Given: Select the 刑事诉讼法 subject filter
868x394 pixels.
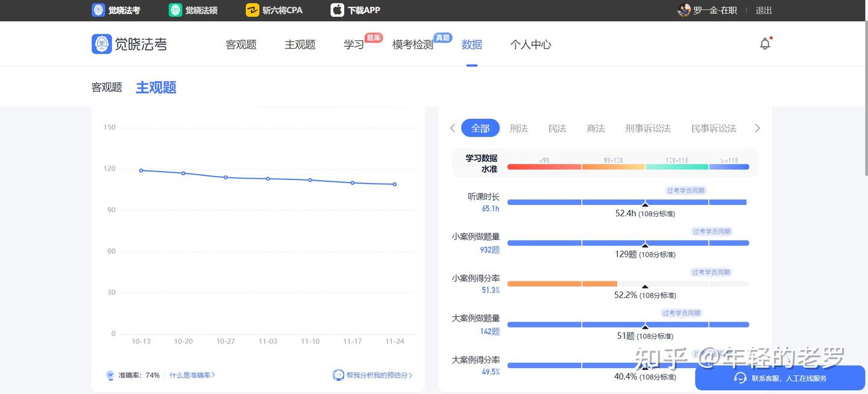Looking at the screenshot, I should 648,128.
